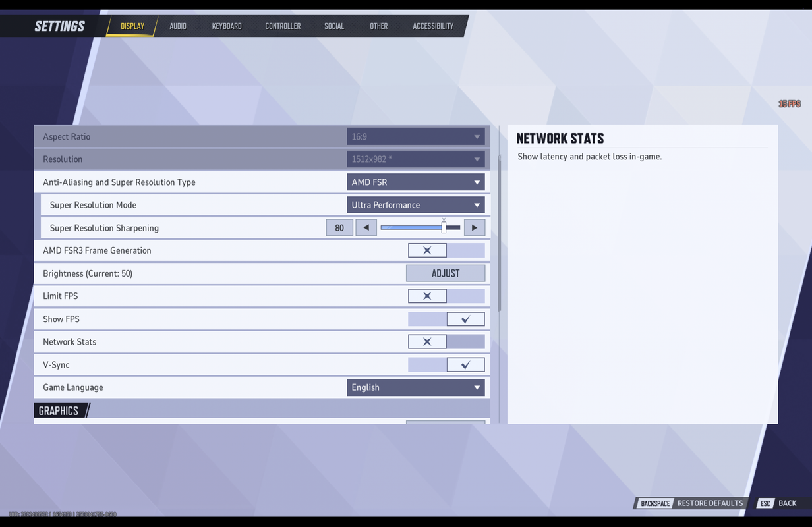Toggle AMD FSR3 Frame Generation
This screenshot has width=812, height=527.
coord(446,250)
